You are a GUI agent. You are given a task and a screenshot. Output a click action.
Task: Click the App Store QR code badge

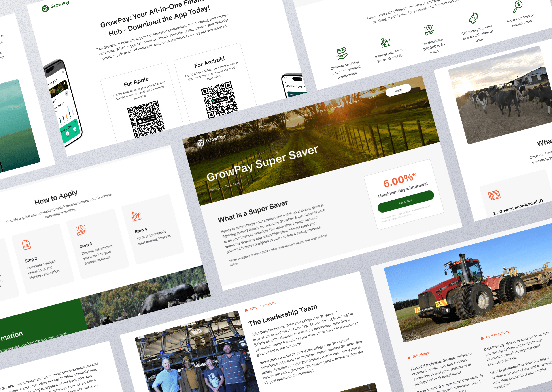[146, 119]
